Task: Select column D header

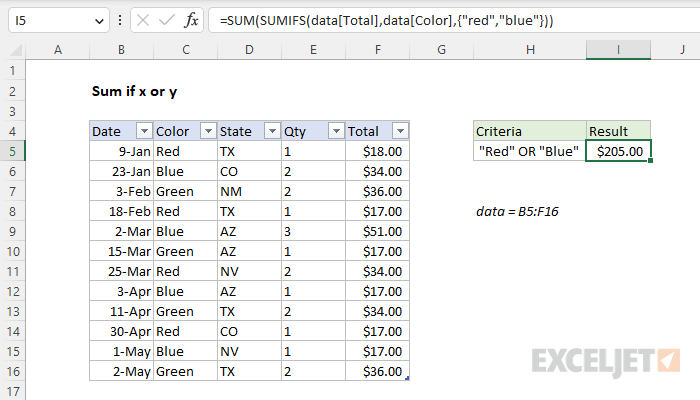Action: tap(250, 50)
